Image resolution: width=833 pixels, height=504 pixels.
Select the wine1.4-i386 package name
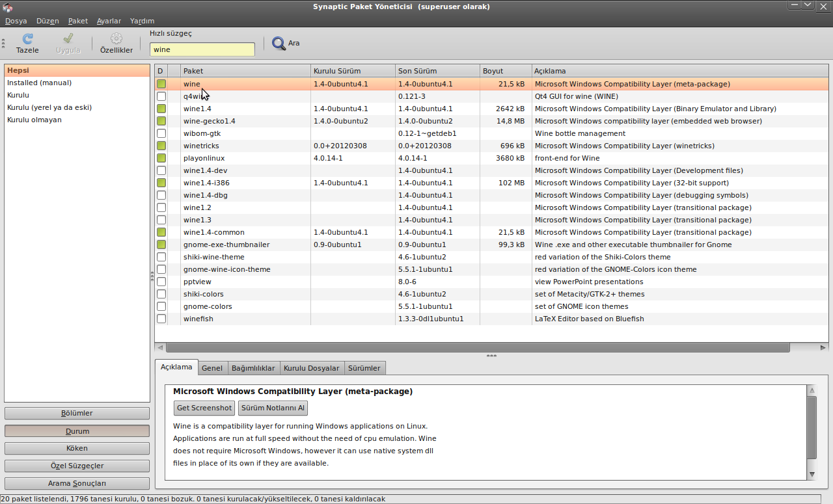click(206, 183)
